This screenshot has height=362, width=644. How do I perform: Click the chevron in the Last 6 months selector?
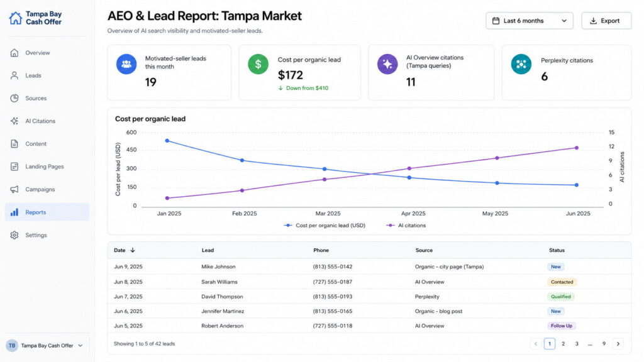point(564,21)
